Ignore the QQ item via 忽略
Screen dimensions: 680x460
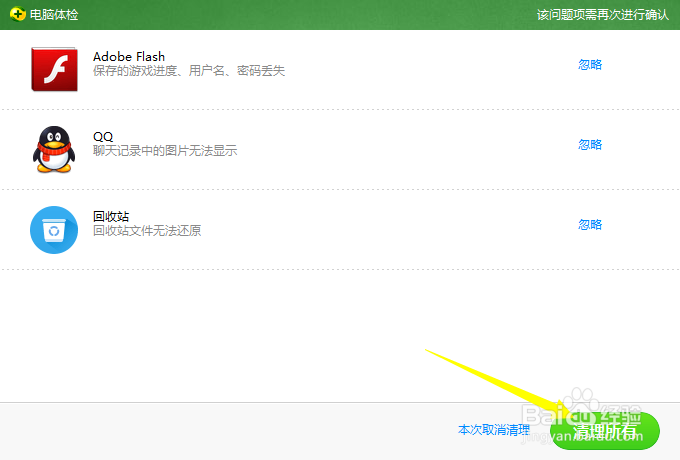(x=590, y=144)
